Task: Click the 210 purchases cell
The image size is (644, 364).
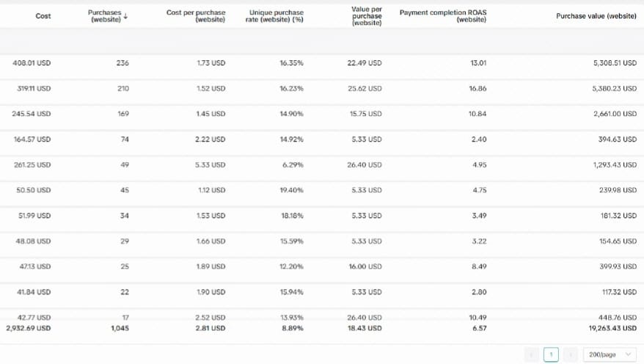Action: [x=122, y=89]
